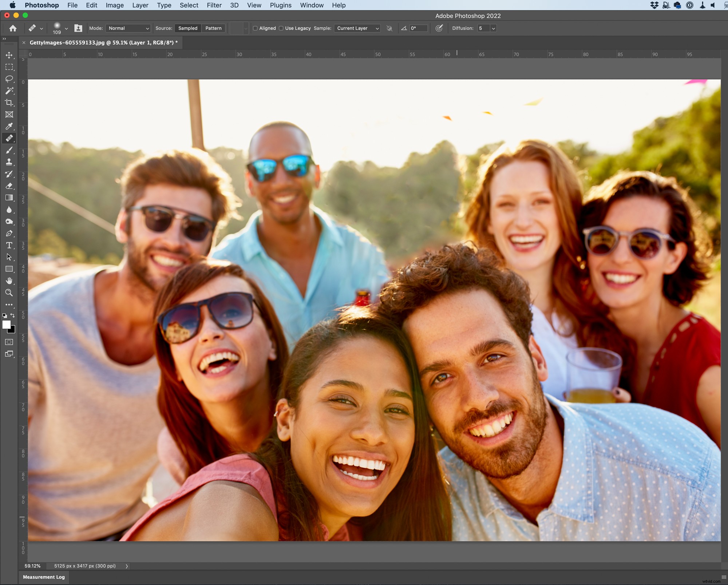Select the Horizontal Type tool
This screenshot has width=728, height=585.
9,245
